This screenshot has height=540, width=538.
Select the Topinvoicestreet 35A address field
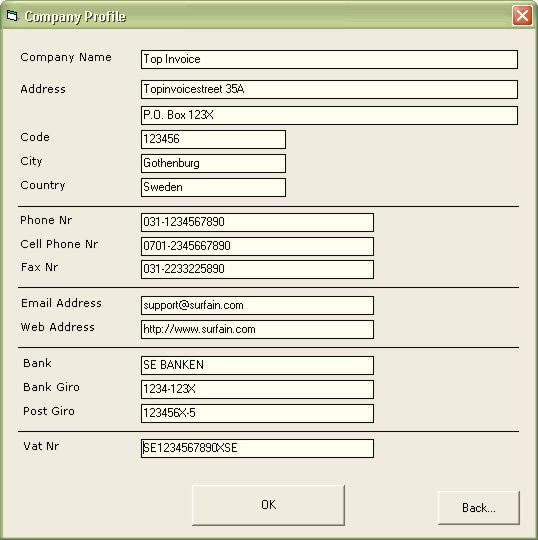point(329,89)
